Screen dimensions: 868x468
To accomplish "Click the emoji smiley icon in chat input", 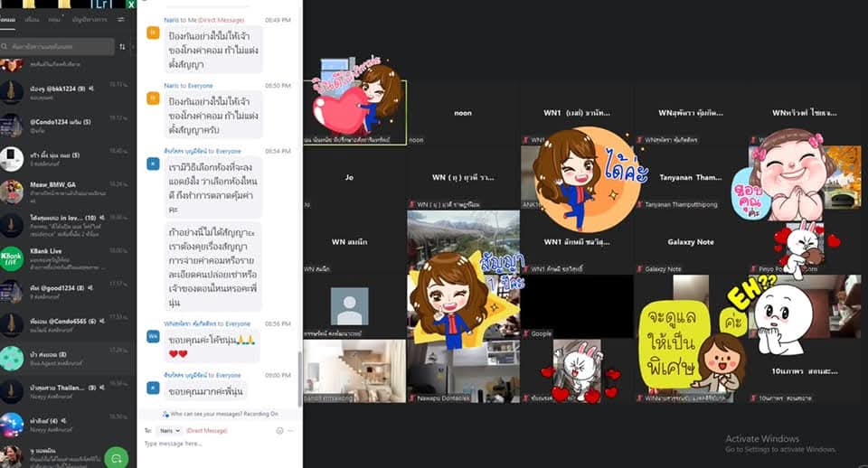I will point(279,431).
